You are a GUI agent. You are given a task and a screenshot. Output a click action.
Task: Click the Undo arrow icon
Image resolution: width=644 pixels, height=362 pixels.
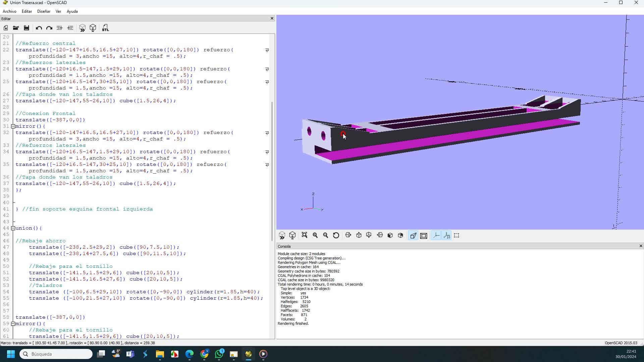click(39, 28)
